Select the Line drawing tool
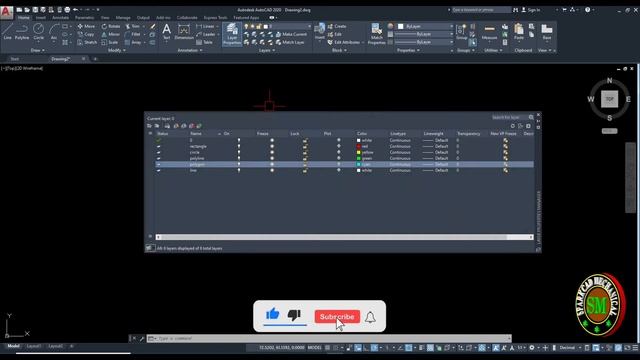Screen dimensions: 640x360 pos(7,31)
